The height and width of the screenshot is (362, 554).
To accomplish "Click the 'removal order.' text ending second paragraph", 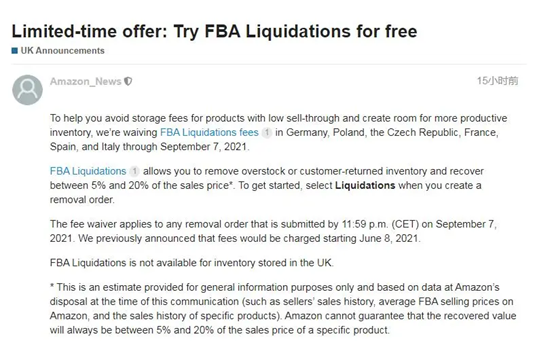I will (x=82, y=200).
